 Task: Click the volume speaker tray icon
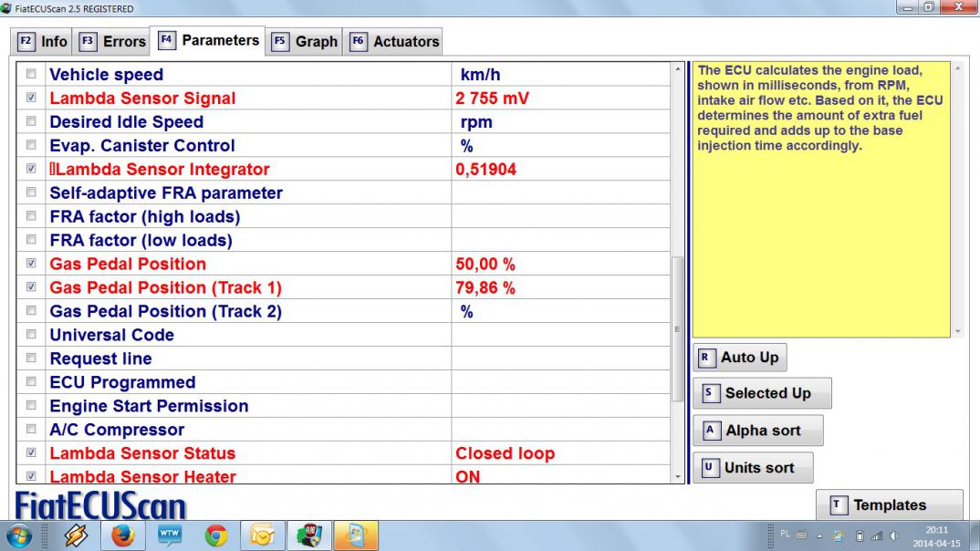[893, 535]
